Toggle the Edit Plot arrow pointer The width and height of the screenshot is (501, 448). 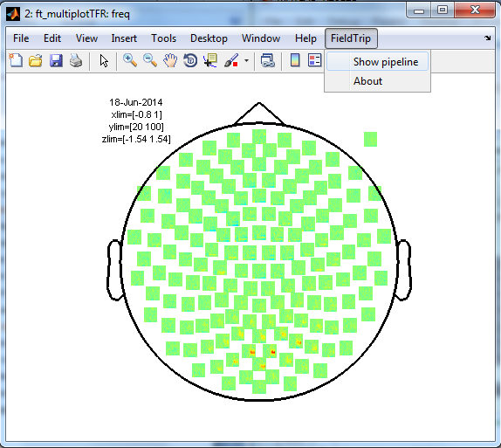(x=104, y=60)
